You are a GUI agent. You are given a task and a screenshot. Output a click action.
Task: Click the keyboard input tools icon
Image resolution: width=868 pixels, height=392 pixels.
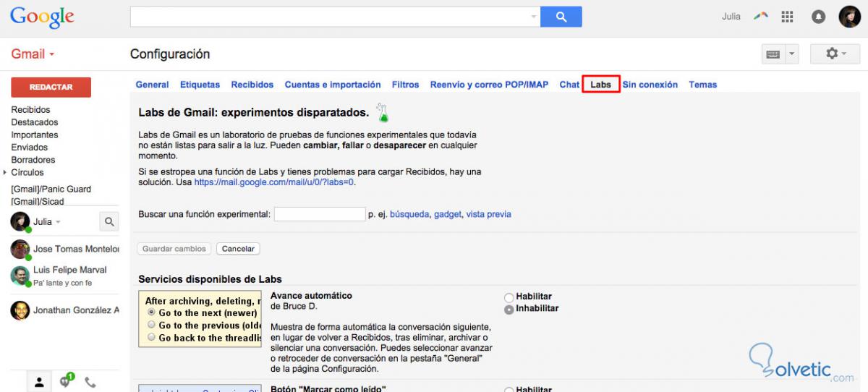pos(773,54)
